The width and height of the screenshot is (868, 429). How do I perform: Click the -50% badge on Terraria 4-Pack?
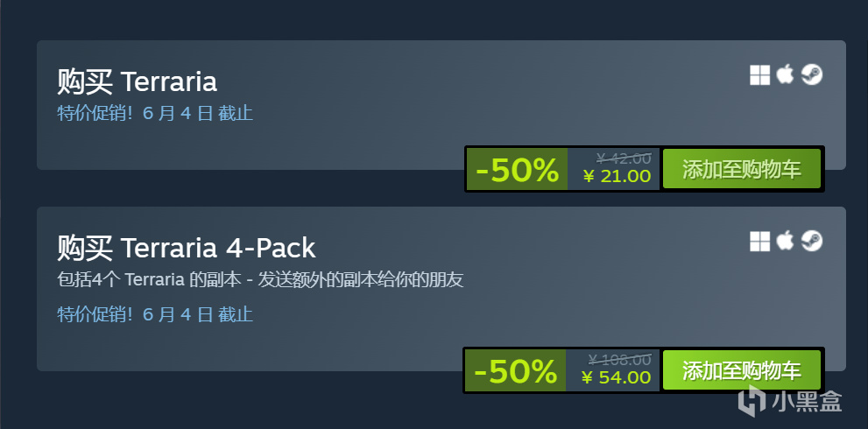click(x=515, y=370)
